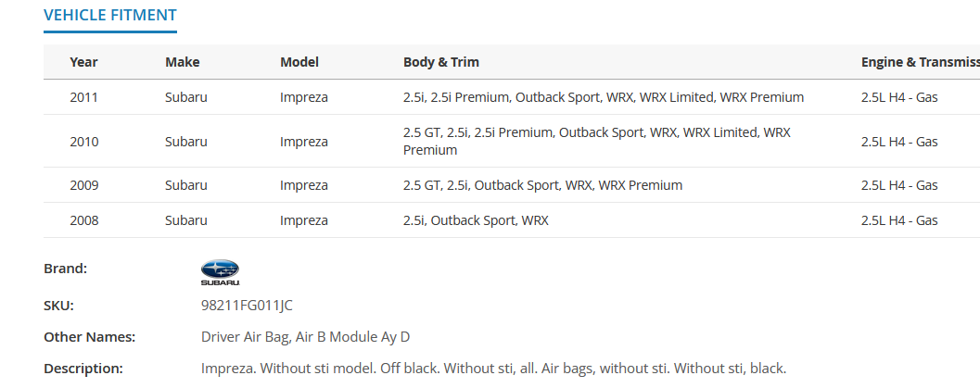Click the Description text paragraph
Image resolution: width=980 pixels, height=388 pixels.
point(494,369)
